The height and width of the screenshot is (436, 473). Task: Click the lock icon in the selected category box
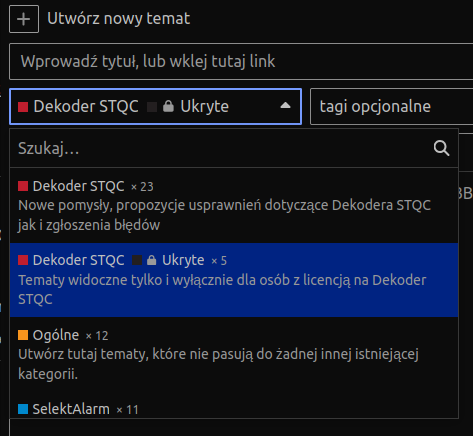[x=168, y=106]
